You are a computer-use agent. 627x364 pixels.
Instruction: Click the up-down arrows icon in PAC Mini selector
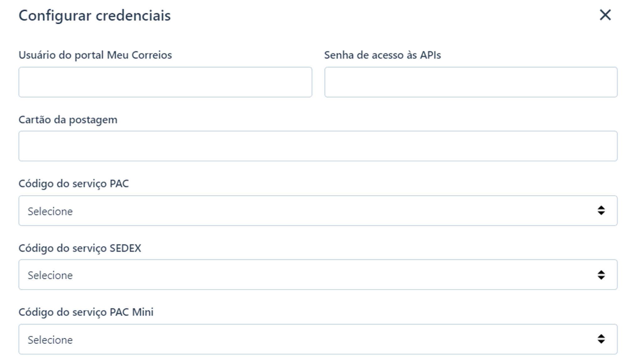[x=601, y=339]
